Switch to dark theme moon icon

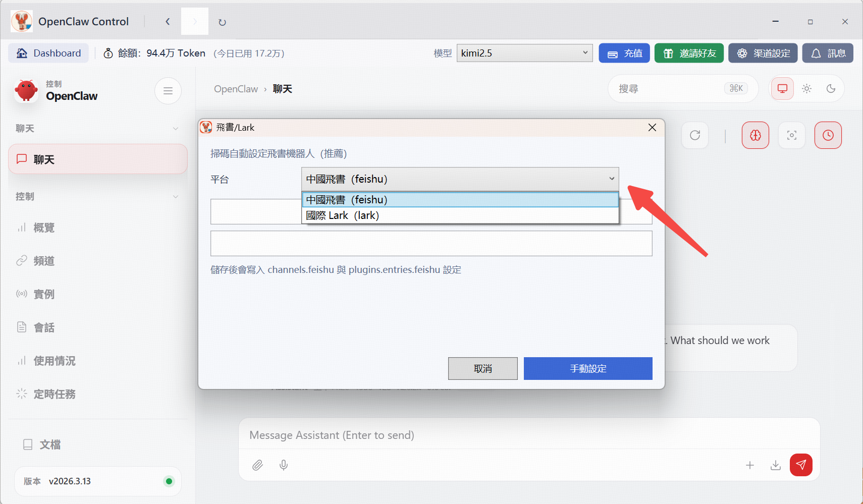(831, 89)
